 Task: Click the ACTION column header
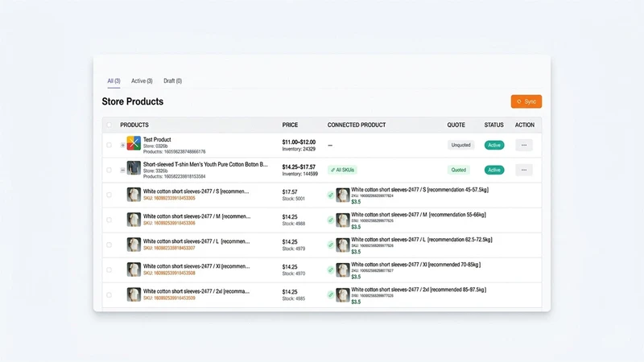click(525, 125)
